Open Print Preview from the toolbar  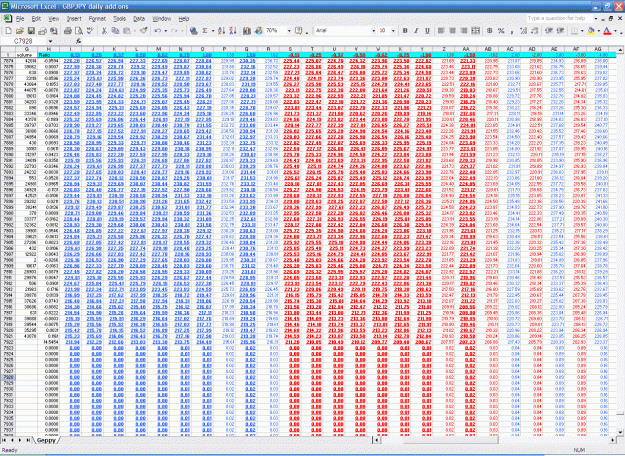(79, 31)
